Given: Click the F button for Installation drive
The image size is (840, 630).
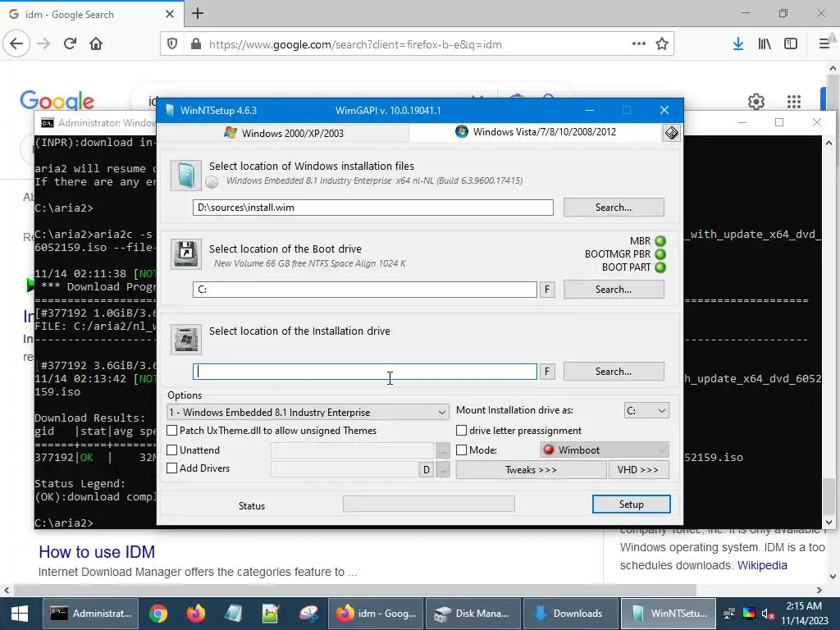Looking at the screenshot, I should (x=547, y=372).
